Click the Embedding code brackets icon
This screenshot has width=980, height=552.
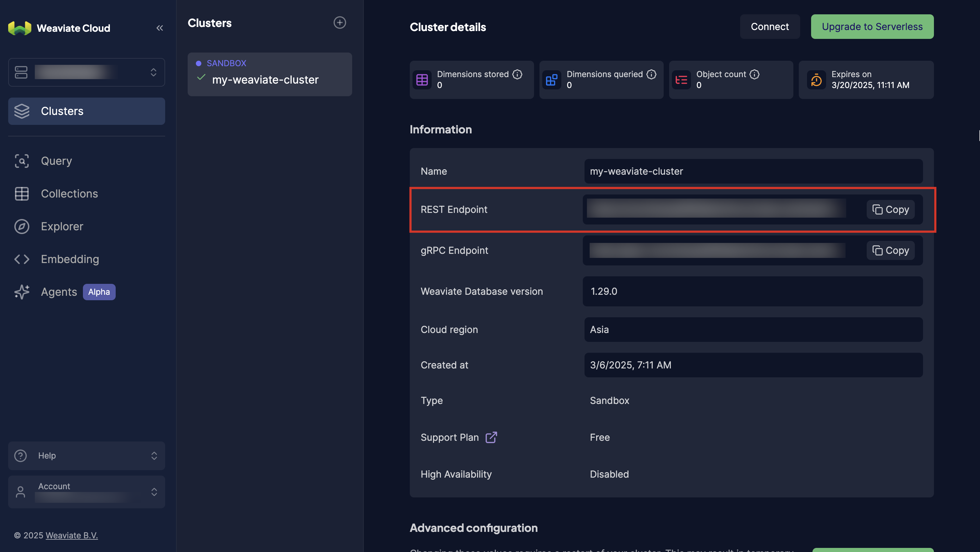pyautogui.click(x=22, y=259)
